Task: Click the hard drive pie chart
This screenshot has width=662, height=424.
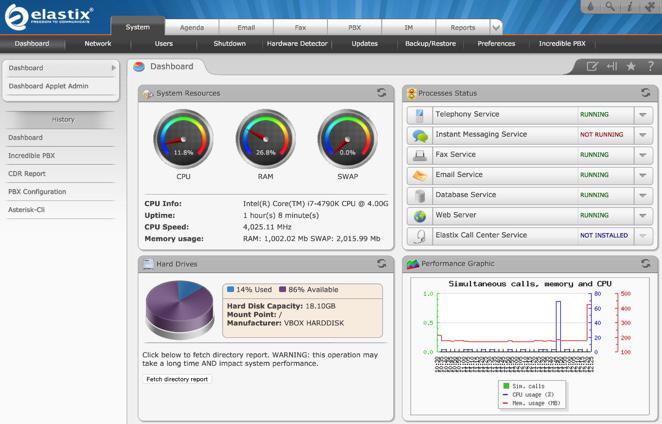Action: [x=180, y=310]
